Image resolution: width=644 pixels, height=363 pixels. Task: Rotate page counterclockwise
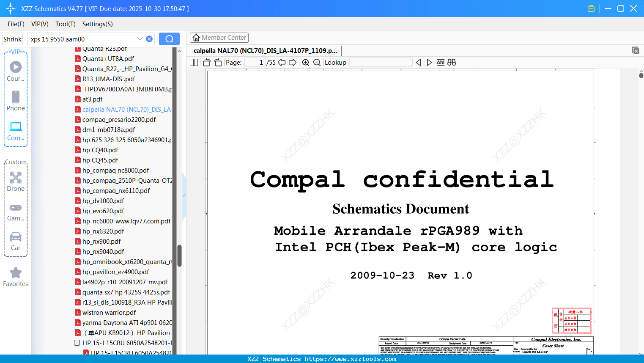point(206,63)
